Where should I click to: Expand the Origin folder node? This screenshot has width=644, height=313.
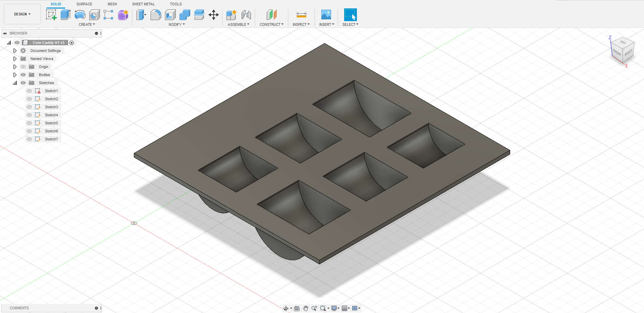(15, 67)
